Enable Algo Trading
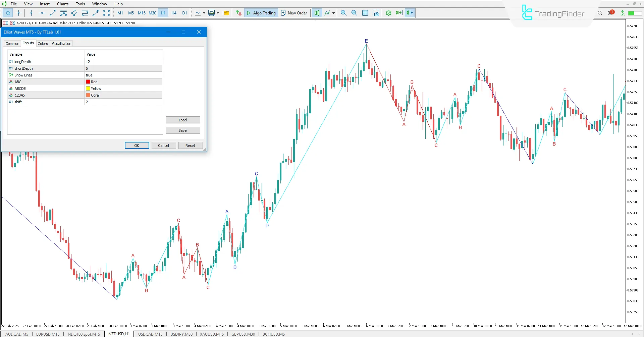The image size is (644, 337). (x=261, y=13)
